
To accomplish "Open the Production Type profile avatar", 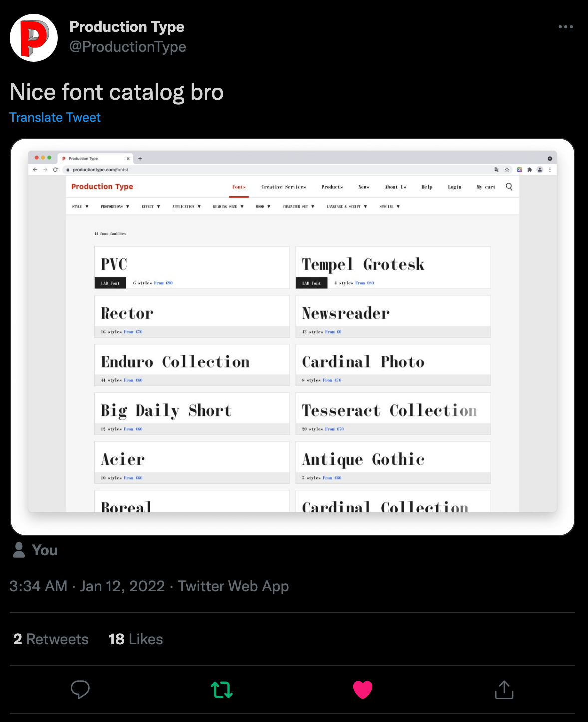I will pyautogui.click(x=34, y=38).
